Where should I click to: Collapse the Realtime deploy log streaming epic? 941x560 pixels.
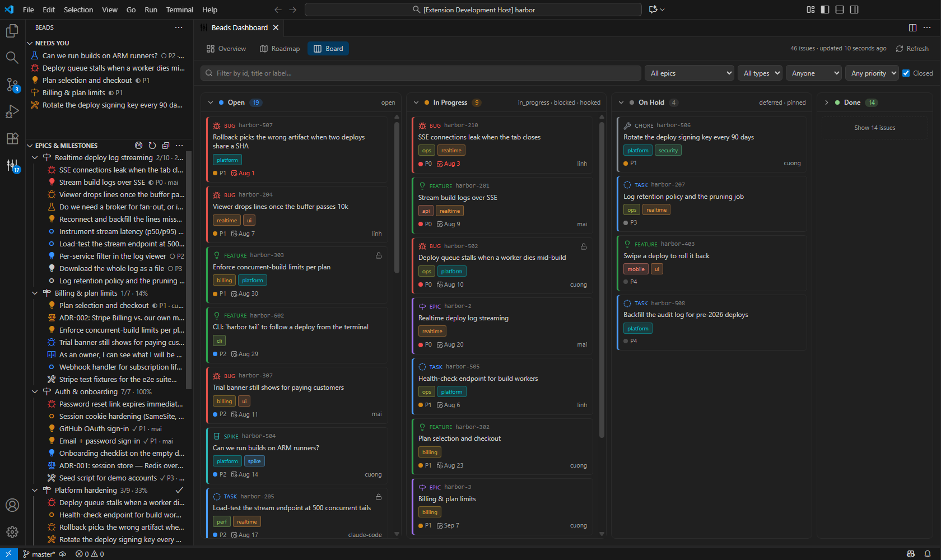pos(35,158)
